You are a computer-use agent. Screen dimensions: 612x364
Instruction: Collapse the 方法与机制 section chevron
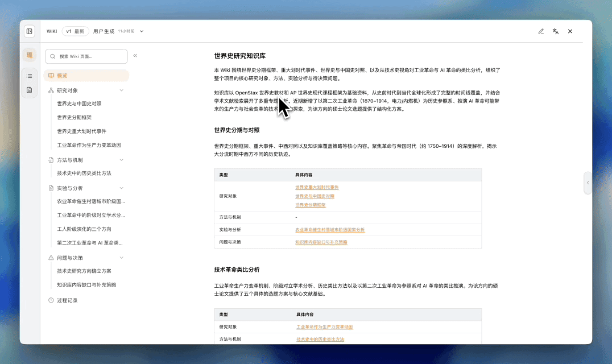click(121, 160)
